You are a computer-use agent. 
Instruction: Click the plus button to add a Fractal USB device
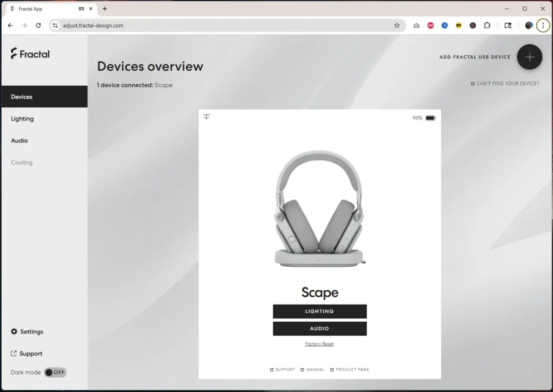(x=529, y=57)
